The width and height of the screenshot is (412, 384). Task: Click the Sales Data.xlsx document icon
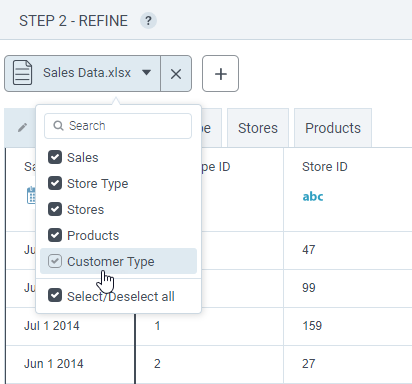click(x=22, y=73)
